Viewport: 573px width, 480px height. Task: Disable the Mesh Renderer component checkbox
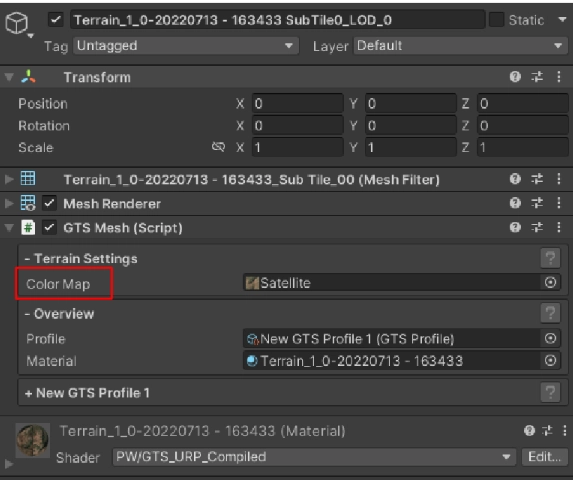[49, 203]
